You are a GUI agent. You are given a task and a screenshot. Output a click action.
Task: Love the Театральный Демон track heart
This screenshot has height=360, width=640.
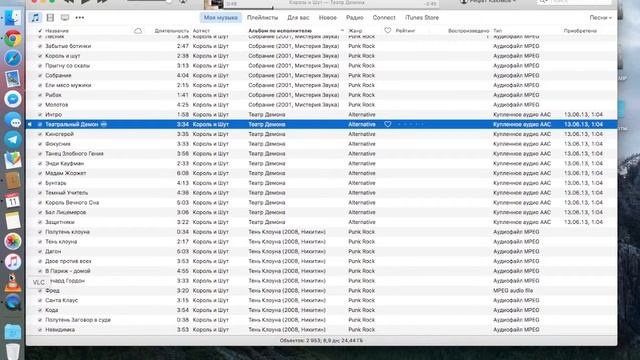click(x=387, y=124)
